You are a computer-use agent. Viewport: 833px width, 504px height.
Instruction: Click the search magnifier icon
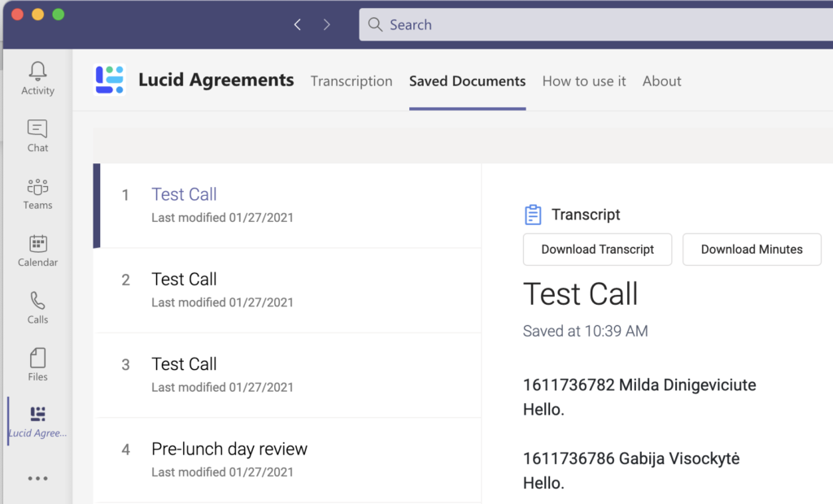click(375, 24)
